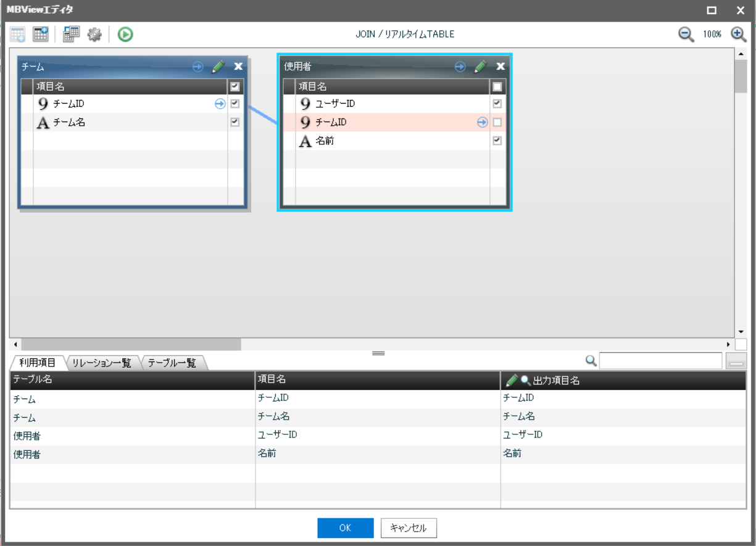The height and width of the screenshot is (546, 756).
Task: Click the layered tables toolbar icon
Action: (71, 35)
